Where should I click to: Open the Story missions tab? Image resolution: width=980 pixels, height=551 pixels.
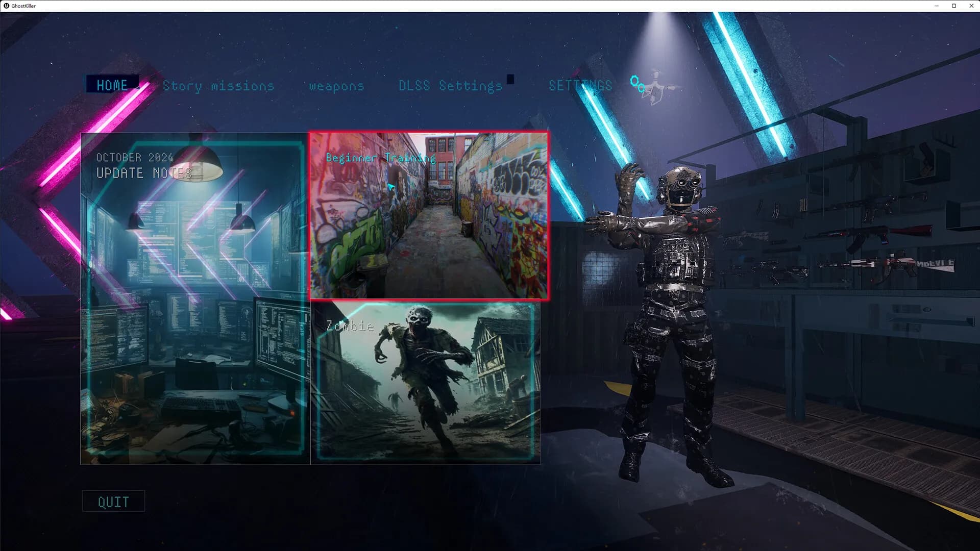[218, 86]
